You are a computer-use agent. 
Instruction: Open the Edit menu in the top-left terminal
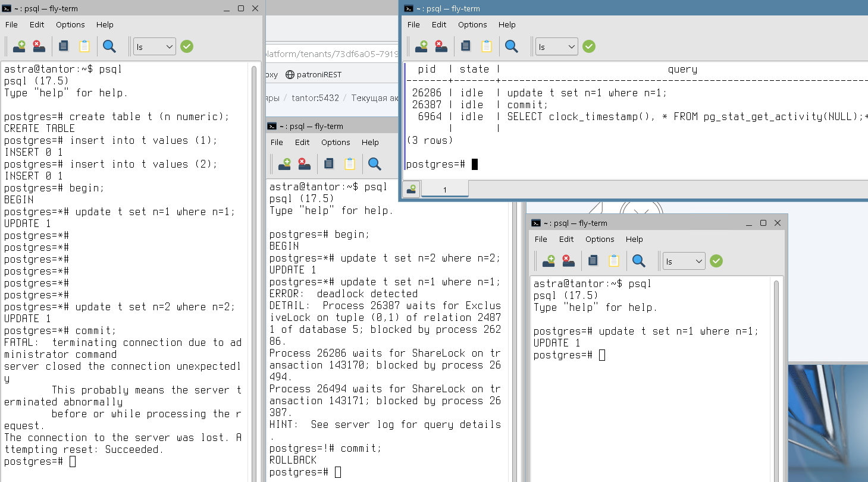(37, 24)
